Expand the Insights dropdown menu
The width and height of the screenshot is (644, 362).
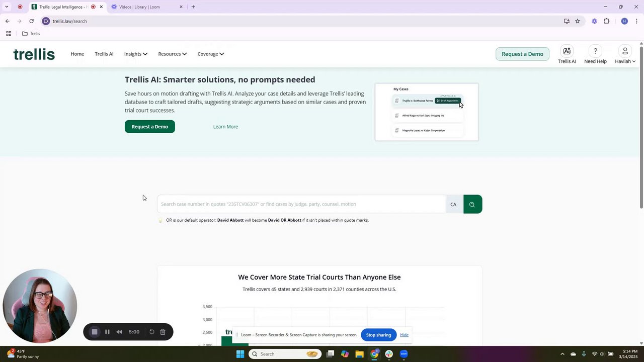click(x=136, y=54)
